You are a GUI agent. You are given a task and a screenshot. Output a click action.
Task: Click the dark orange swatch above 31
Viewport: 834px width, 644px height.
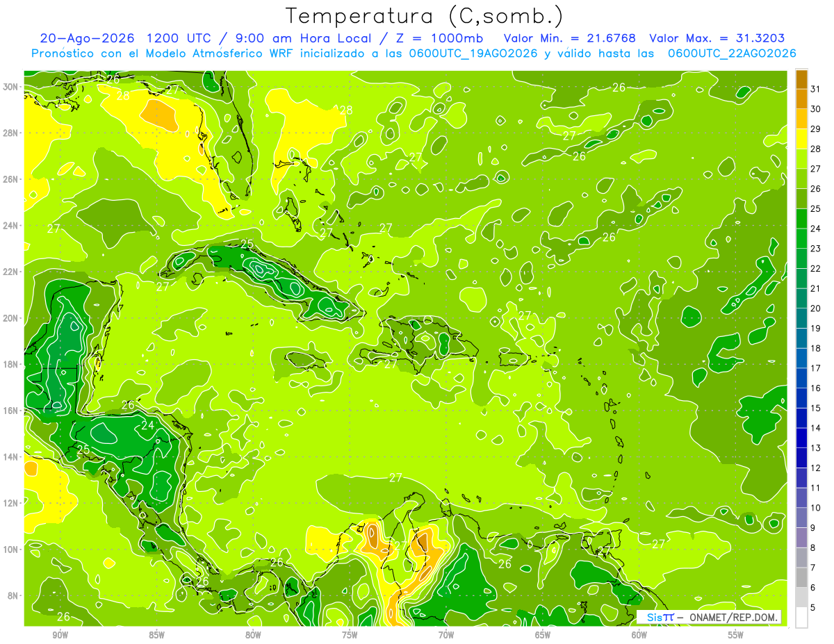(x=801, y=79)
